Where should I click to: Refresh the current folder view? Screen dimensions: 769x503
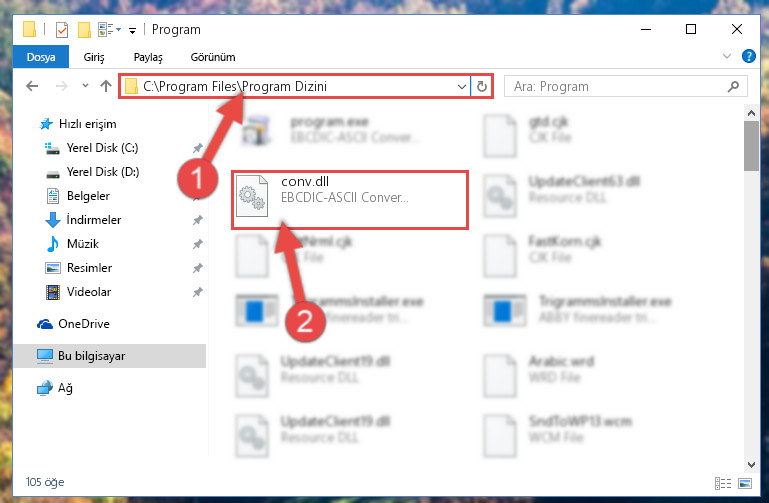pyautogui.click(x=482, y=86)
